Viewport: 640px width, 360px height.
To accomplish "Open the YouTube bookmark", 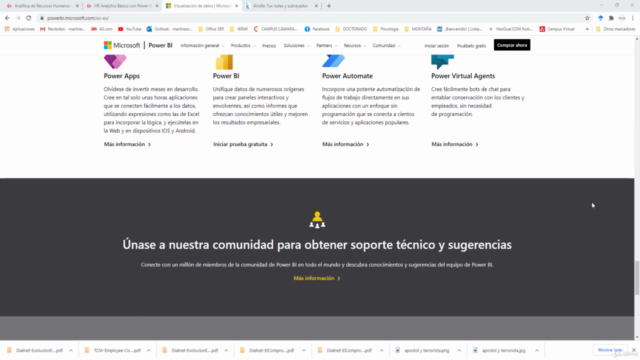I will coord(129,29).
